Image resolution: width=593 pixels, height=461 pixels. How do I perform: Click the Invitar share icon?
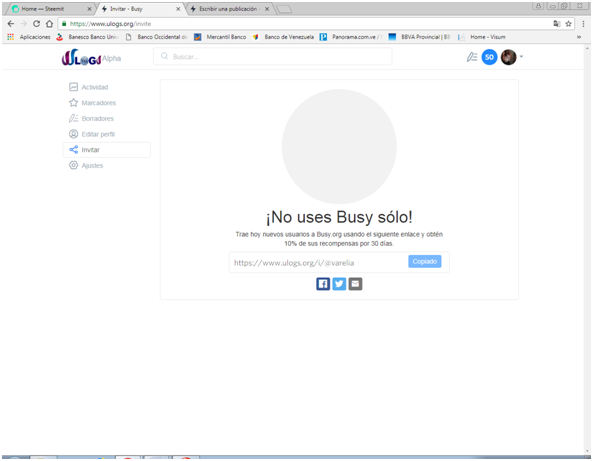73,150
